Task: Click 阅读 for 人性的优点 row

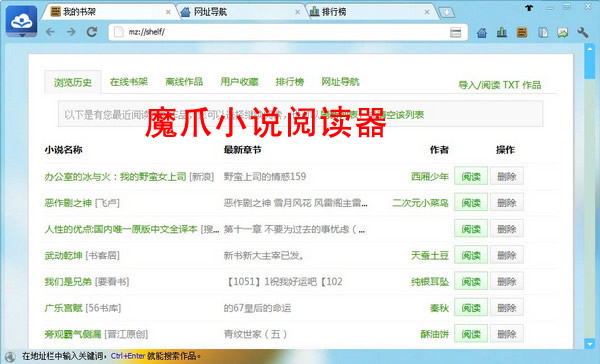Action: 471,229
